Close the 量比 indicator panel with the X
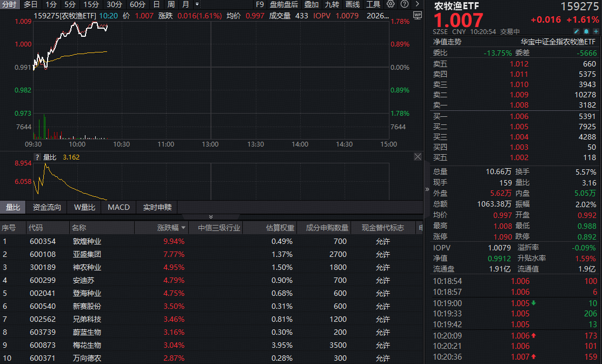Screen dimensions: 602x364 tap(417, 157)
